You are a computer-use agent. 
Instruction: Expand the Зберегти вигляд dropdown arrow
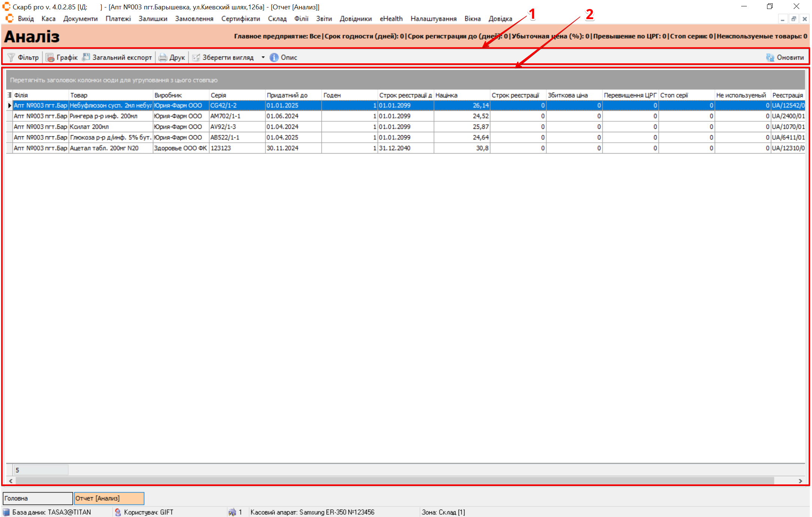click(x=263, y=57)
